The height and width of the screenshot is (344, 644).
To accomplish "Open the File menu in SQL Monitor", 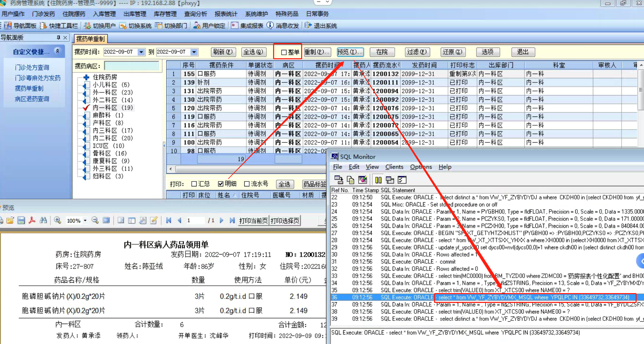I will [338, 167].
